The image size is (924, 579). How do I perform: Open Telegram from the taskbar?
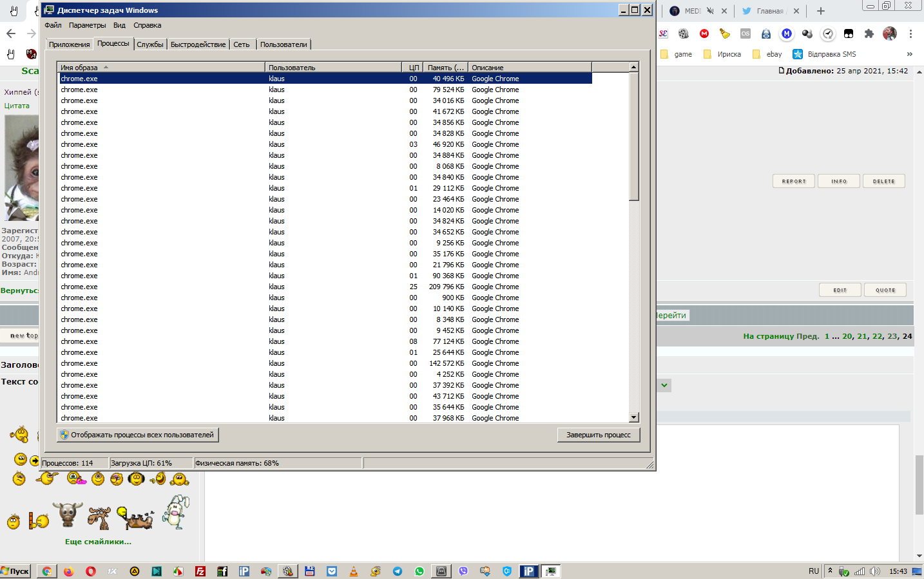398,571
